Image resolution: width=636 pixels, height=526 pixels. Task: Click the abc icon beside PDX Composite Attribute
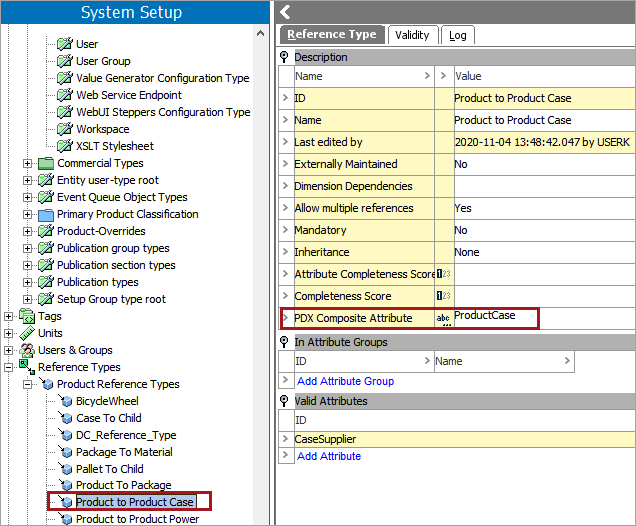click(x=443, y=318)
